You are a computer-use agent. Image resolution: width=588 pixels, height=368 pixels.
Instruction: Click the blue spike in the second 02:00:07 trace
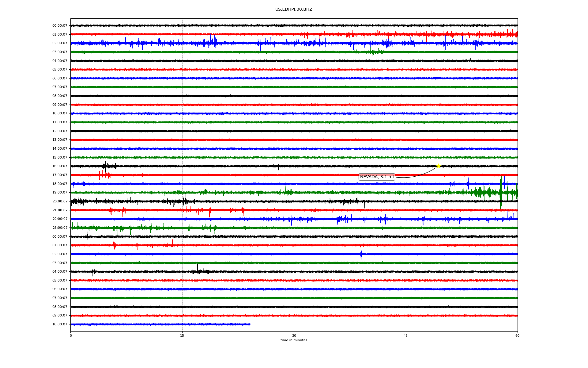click(361, 254)
